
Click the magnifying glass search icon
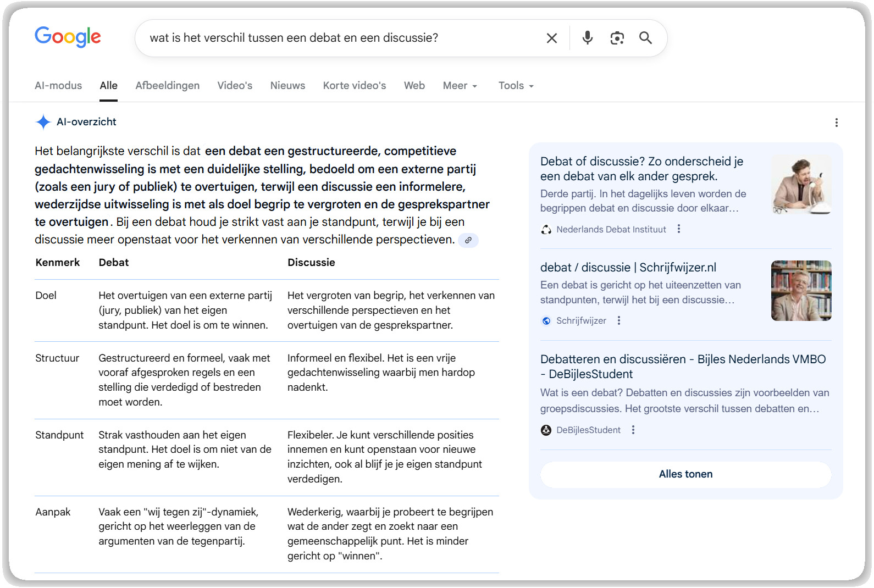[x=645, y=38]
